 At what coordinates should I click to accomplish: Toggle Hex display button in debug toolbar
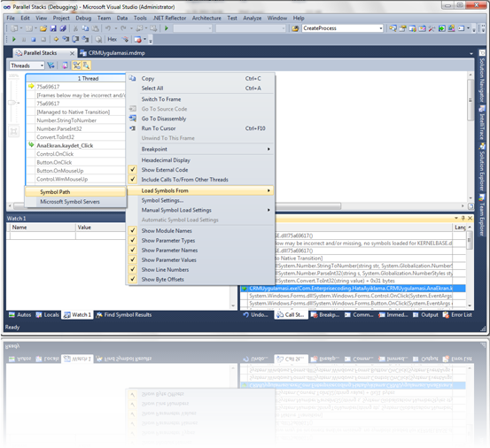(112, 39)
